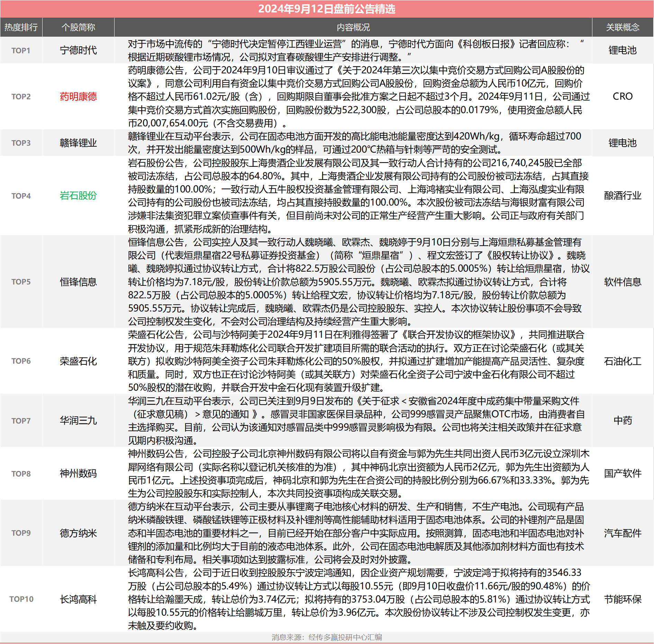This screenshot has height=644, width=654.
Task: Select the 内容概况 column header
Action: click(x=353, y=27)
